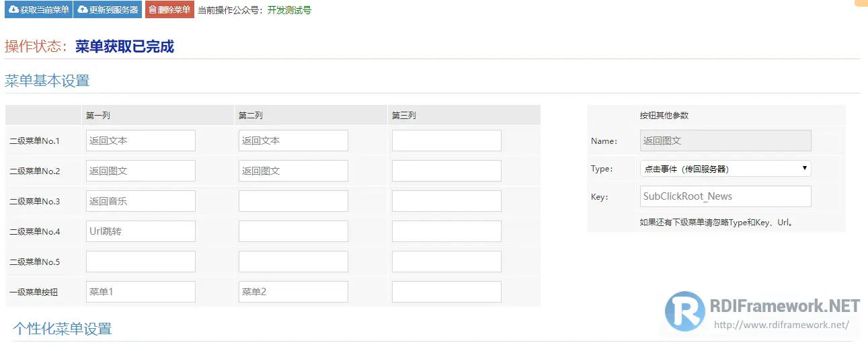Click the 开发测试号 account name text
The height and width of the screenshot is (351, 868).
point(289,11)
